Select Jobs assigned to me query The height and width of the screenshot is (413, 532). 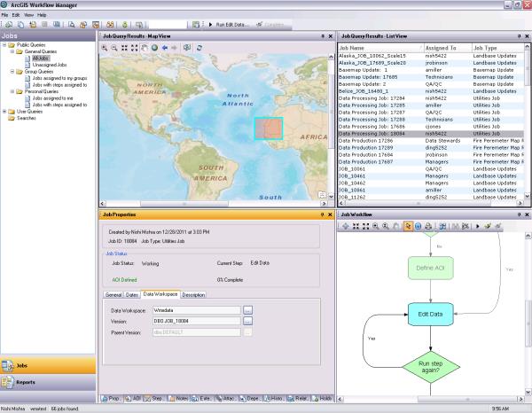click(52, 98)
